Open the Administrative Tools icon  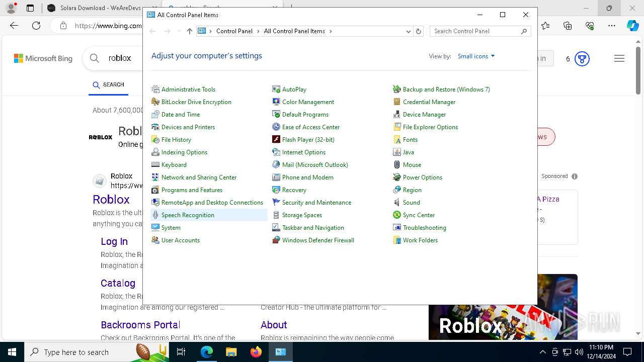pyautogui.click(x=155, y=89)
